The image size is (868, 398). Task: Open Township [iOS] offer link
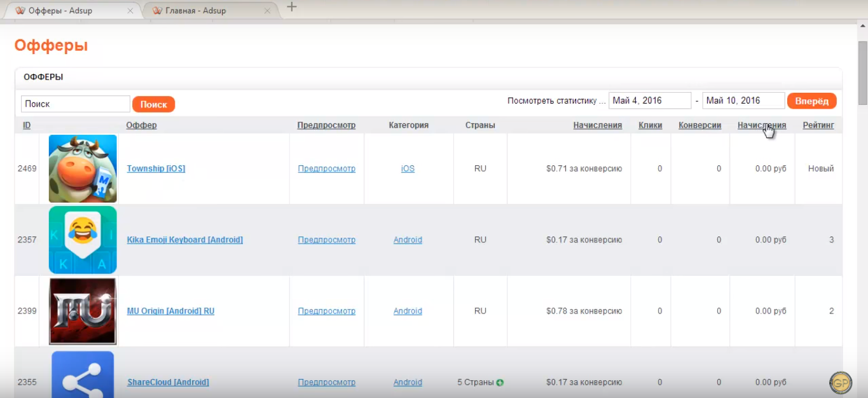pyautogui.click(x=156, y=168)
